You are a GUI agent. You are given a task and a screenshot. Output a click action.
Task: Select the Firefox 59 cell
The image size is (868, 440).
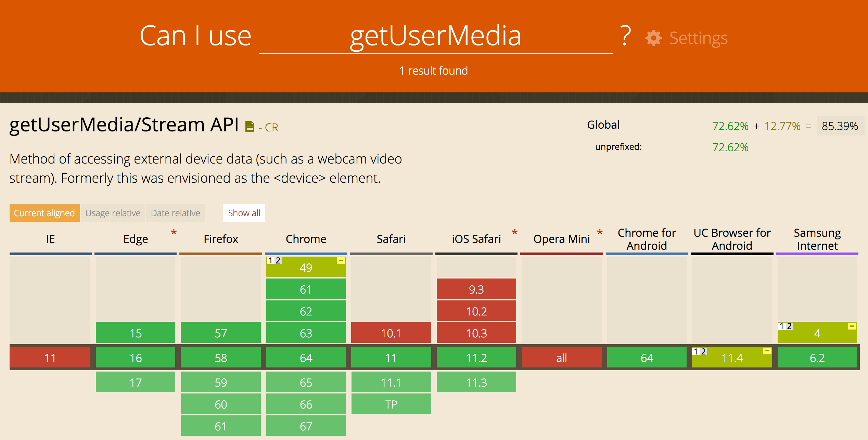[221, 382]
